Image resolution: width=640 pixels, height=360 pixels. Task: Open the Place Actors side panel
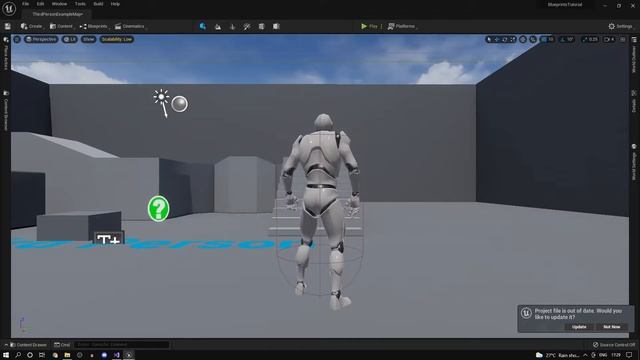6,54
